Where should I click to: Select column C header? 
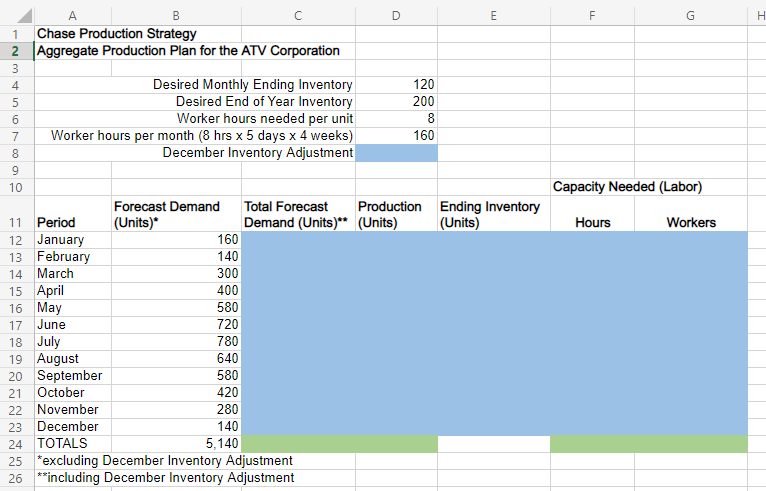coord(298,16)
